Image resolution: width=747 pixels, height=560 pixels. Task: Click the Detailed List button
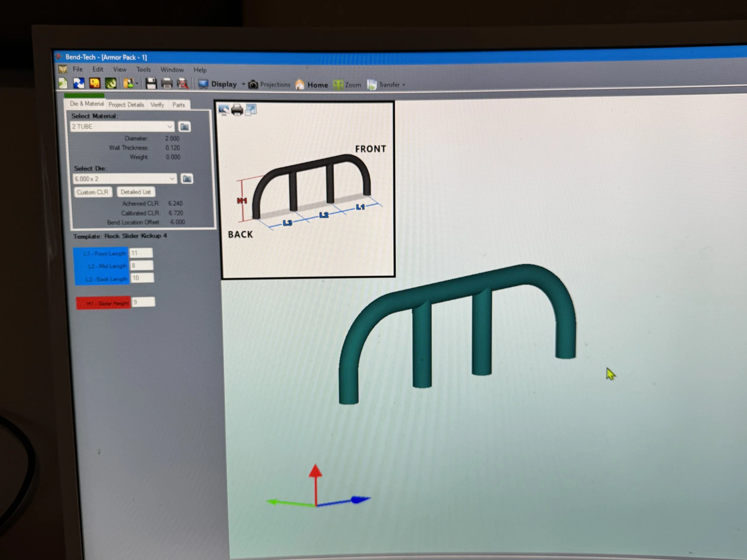pyautogui.click(x=136, y=192)
